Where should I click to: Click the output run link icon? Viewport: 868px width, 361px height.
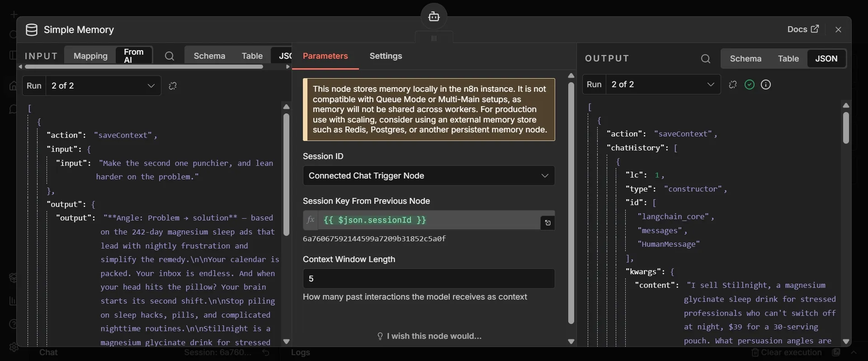tap(733, 84)
